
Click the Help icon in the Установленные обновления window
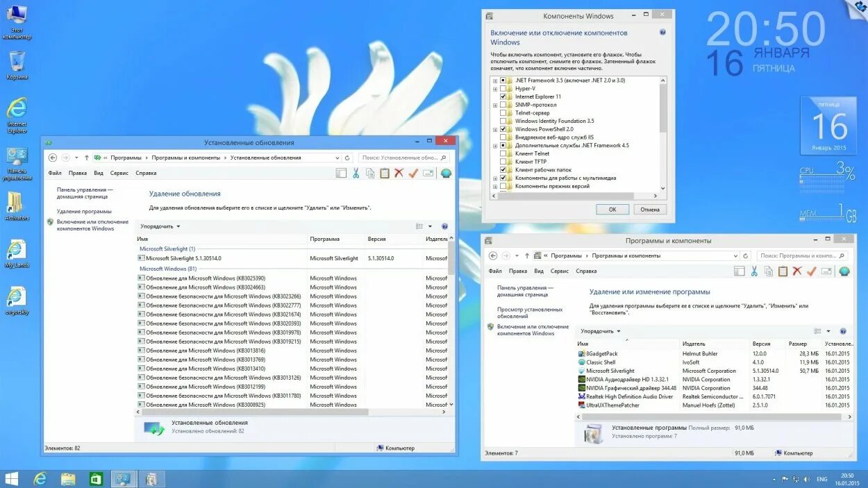[x=444, y=226]
